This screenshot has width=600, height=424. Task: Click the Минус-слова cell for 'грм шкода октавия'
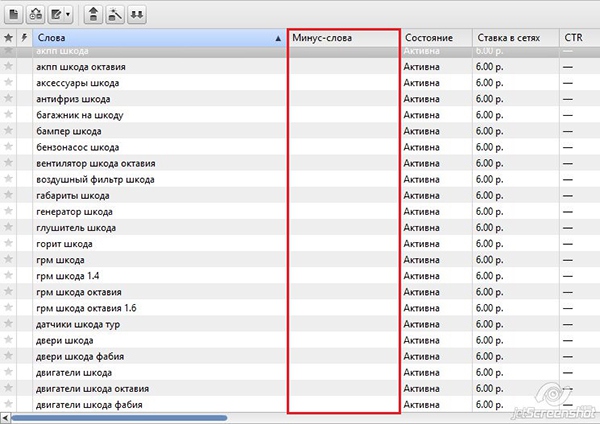click(x=344, y=292)
